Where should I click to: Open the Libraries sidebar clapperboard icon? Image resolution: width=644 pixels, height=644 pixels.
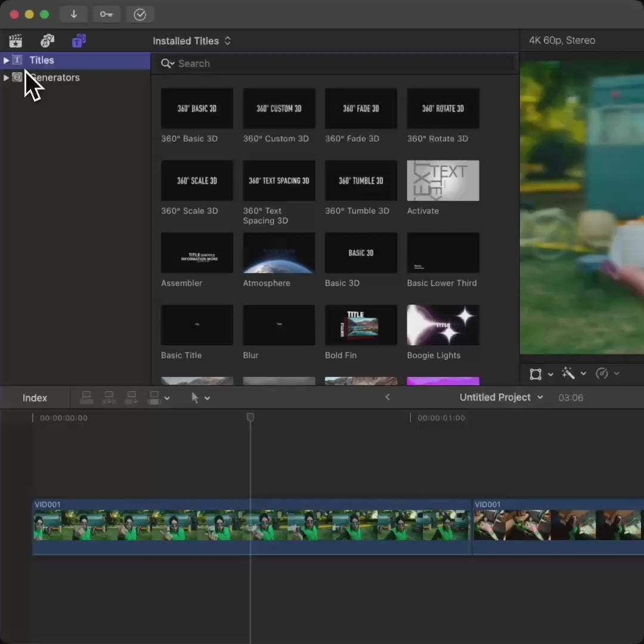click(16, 41)
